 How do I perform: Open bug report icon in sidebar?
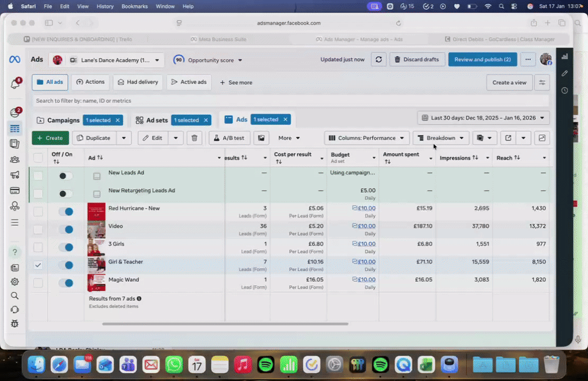(x=14, y=324)
